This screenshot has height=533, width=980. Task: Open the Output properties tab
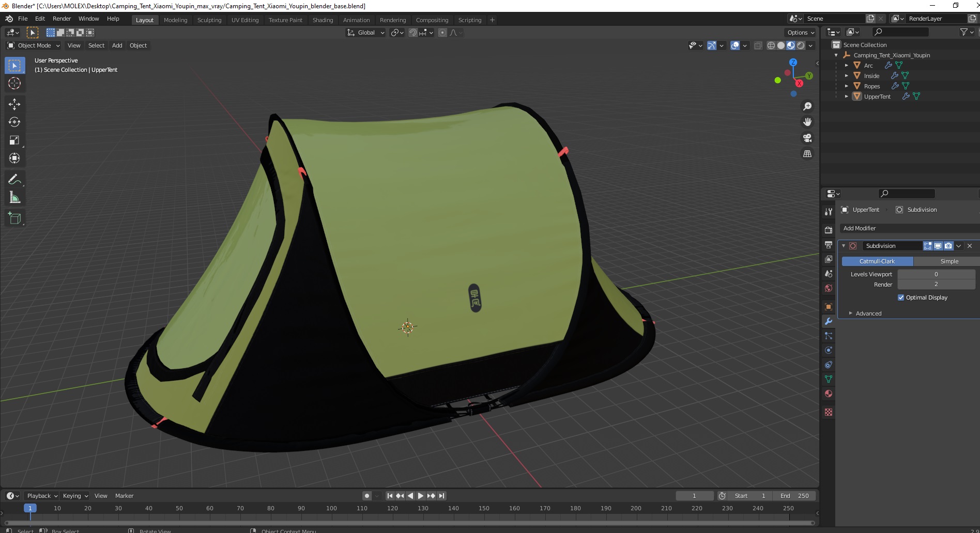tap(829, 244)
